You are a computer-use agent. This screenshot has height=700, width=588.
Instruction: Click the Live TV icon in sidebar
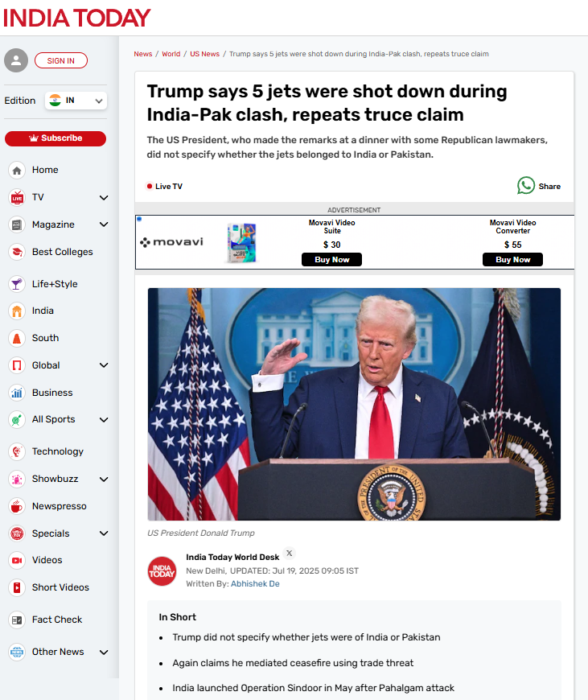pos(17,197)
